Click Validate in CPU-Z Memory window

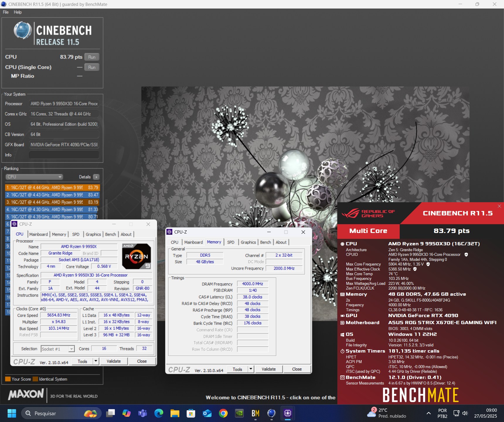click(269, 369)
